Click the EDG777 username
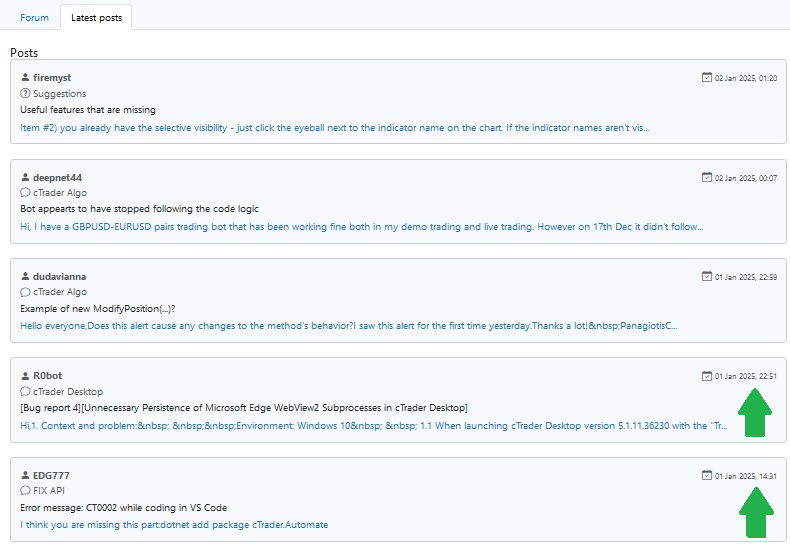The image size is (790, 545). 51,475
